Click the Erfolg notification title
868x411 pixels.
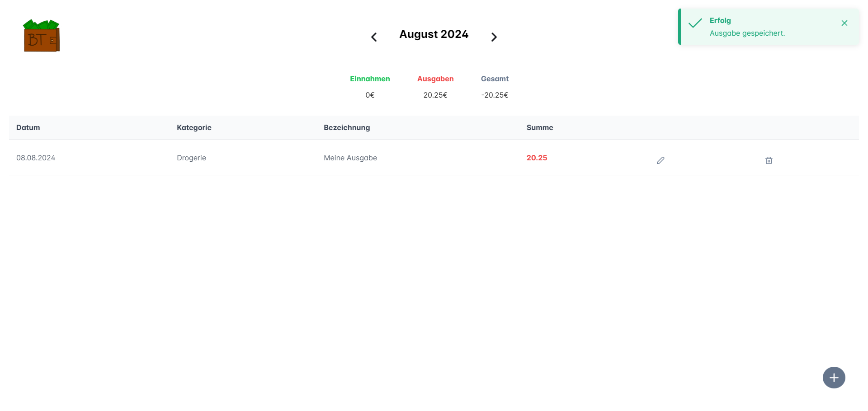(720, 20)
